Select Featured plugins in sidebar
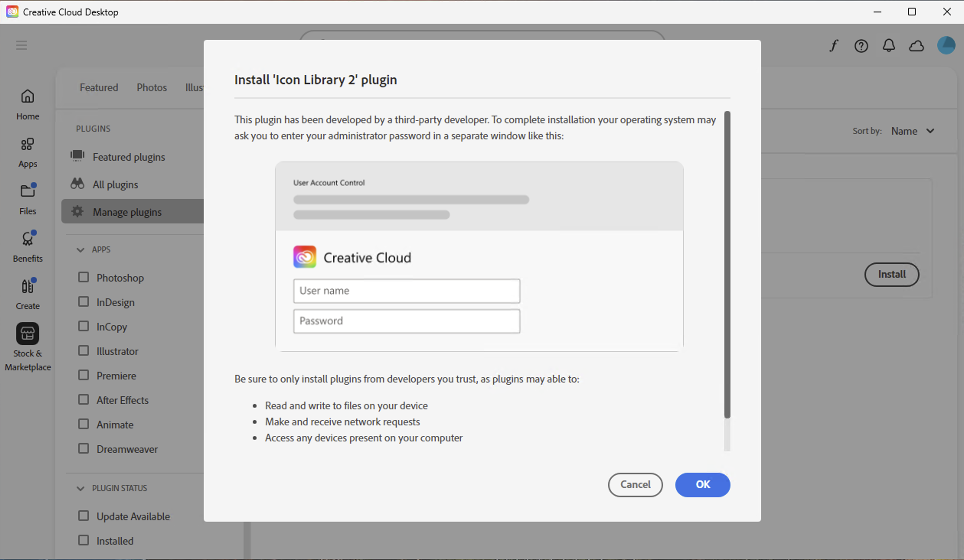 pos(129,157)
